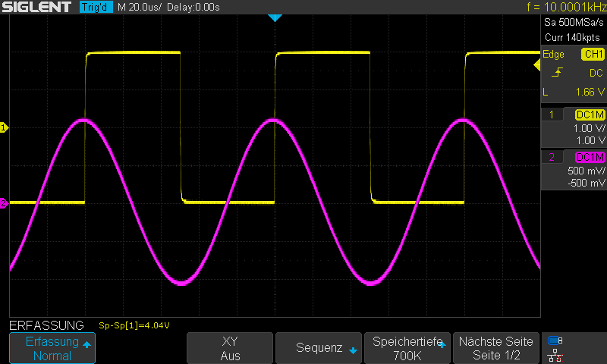
Task: Click the yellow trigger level arrow
Action: pos(537,65)
